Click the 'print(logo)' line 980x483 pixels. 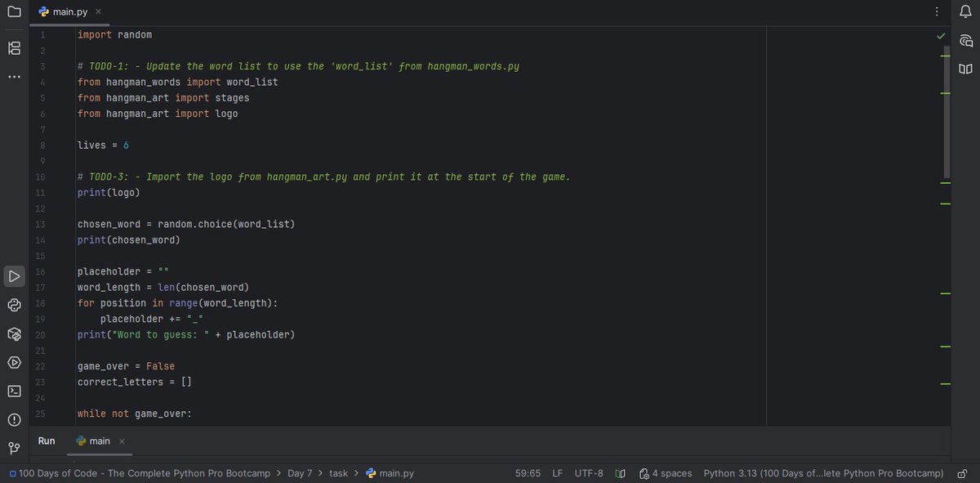109,193
